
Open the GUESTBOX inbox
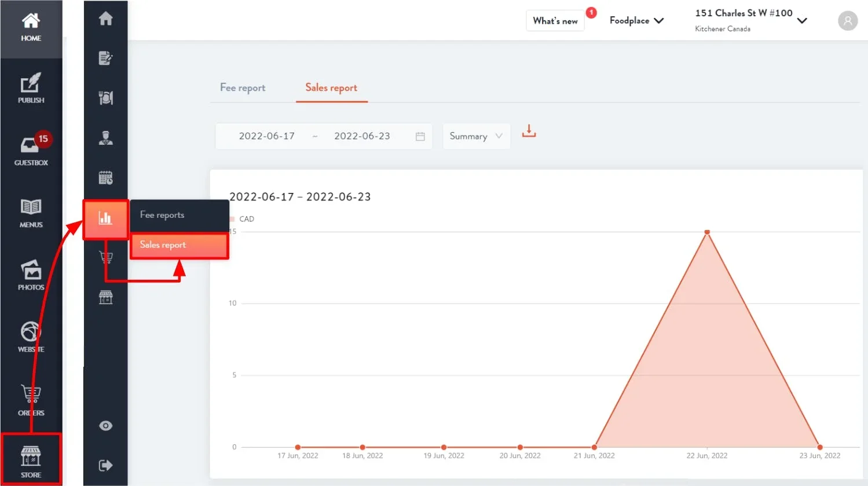click(x=31, y=151)
